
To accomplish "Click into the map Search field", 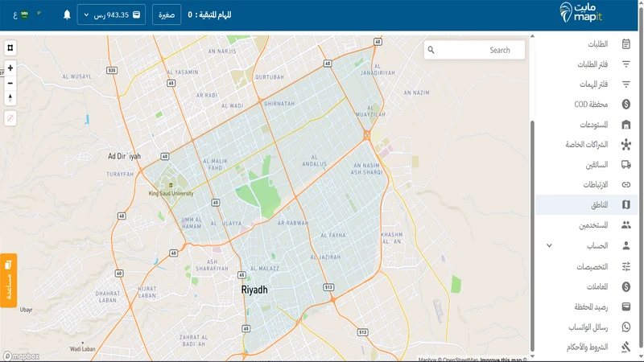I will click(x=474, y=50).
